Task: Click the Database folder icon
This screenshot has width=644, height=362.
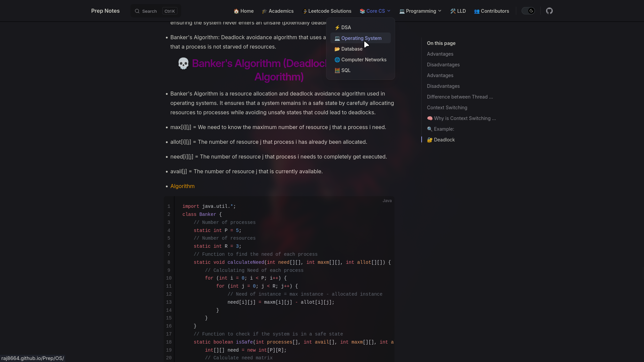Action: [337, 49]
